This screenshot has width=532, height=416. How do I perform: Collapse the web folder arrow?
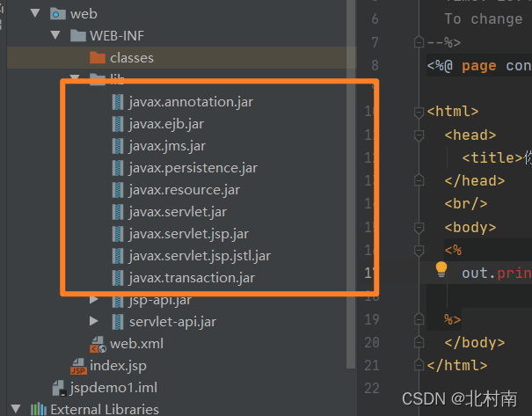pyautogui.click(x=35, y=13)
